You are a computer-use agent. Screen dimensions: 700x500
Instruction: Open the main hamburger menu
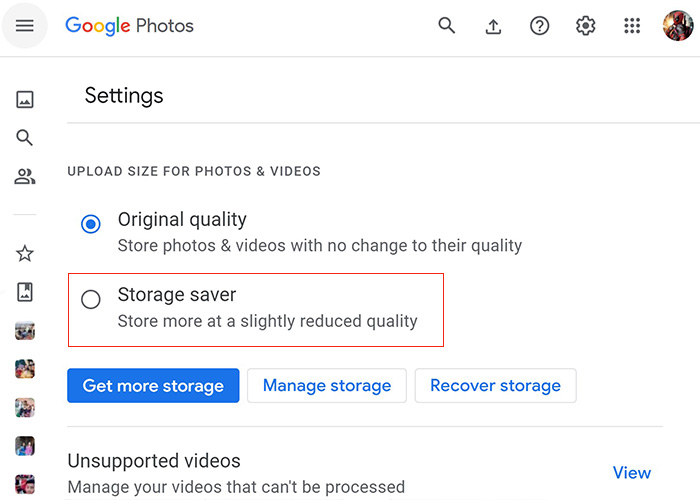tap(25, 25)
